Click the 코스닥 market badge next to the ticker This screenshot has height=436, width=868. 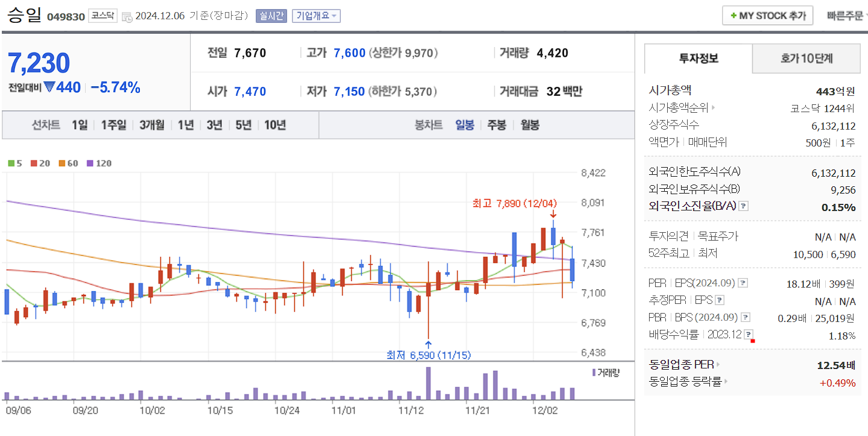[x=103, y=15]
